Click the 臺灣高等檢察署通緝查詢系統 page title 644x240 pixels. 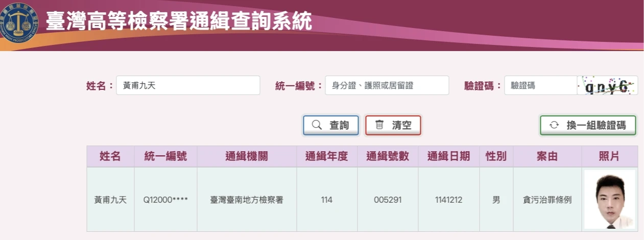pos(179,21)
